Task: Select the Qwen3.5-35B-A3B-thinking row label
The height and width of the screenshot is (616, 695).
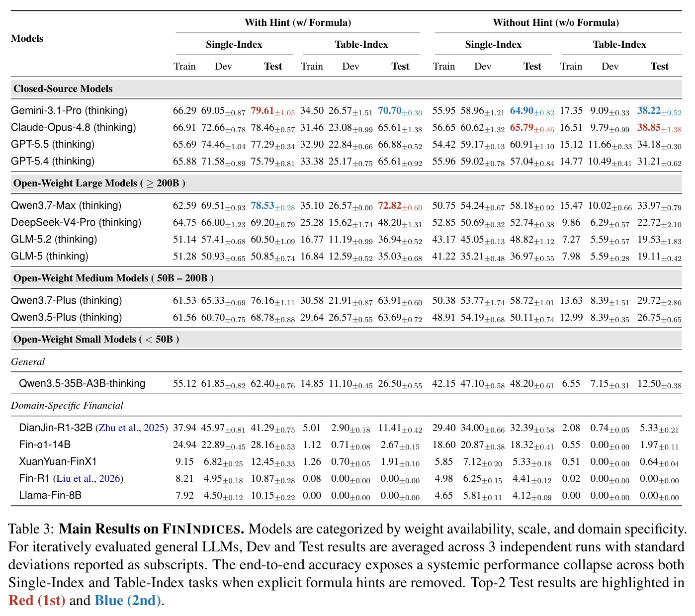Action: click(82, 383)
